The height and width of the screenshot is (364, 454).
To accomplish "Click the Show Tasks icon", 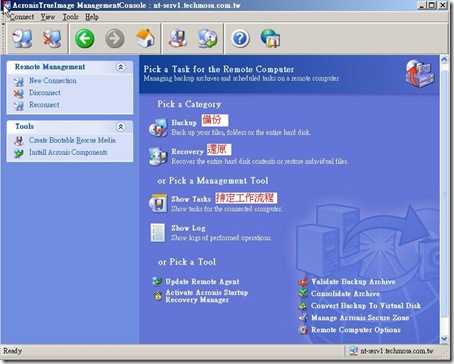I will 158,203.
